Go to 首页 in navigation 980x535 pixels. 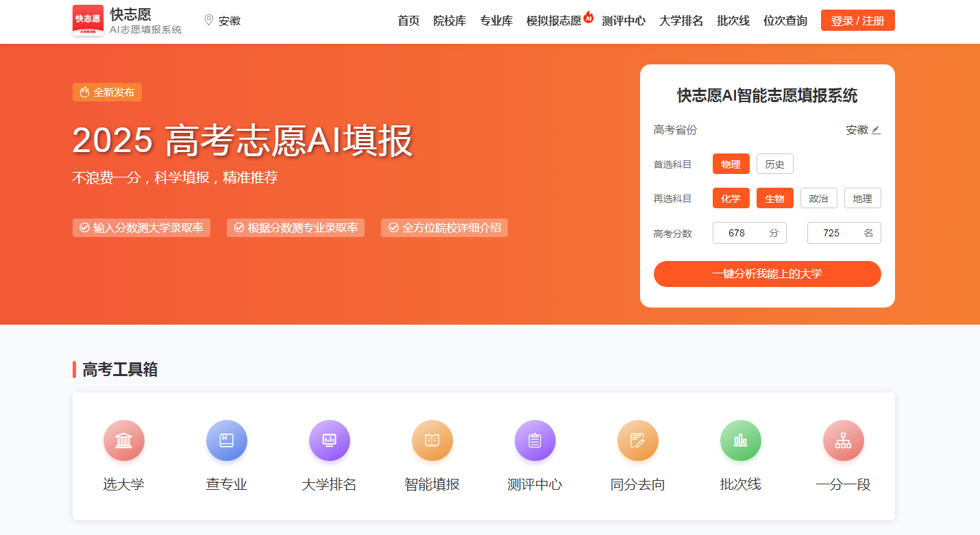pos(408,21)
